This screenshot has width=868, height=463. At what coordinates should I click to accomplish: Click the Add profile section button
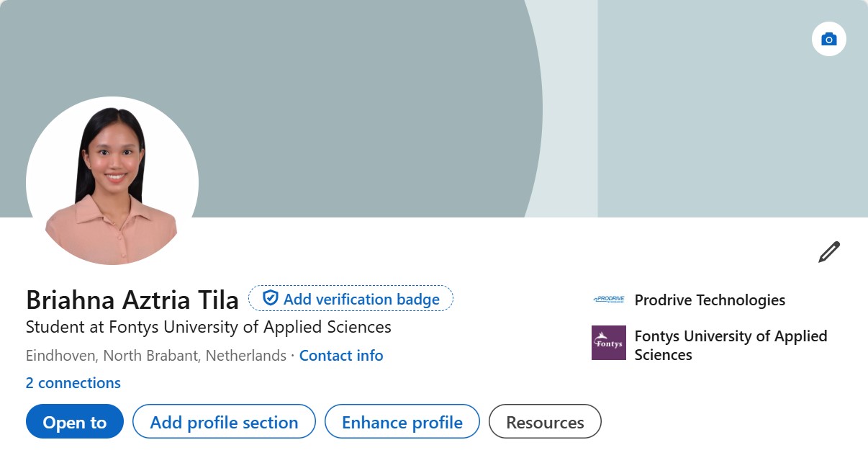coord(224,422)
